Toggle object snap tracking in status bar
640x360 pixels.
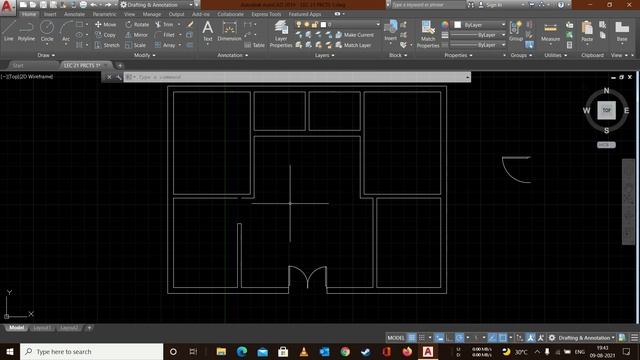493,338
